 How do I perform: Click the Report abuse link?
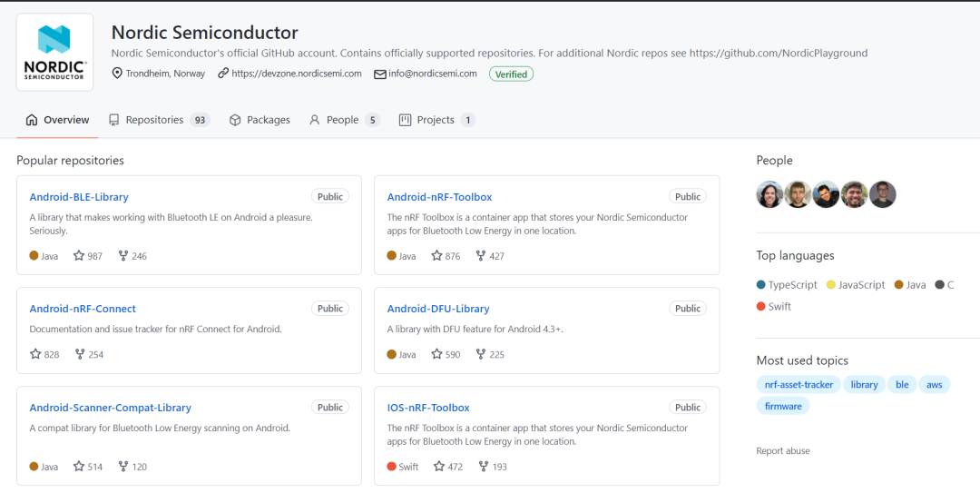(x=783, y=451)
